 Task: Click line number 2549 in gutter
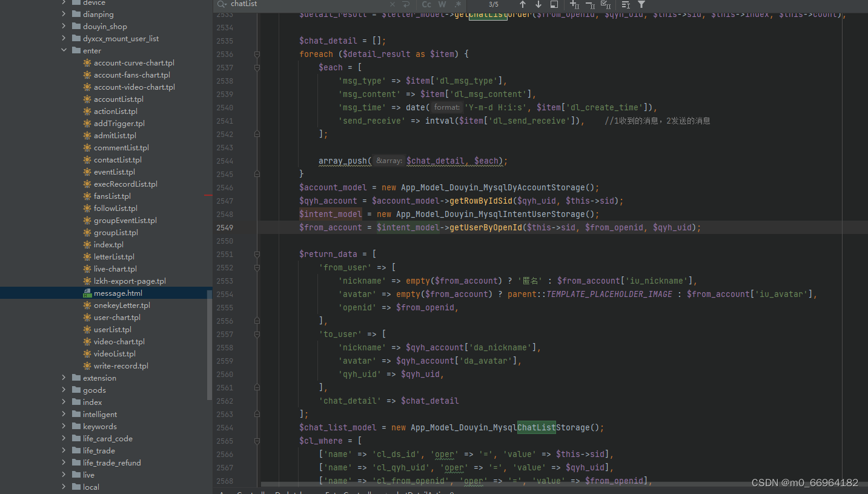point(224,228)
